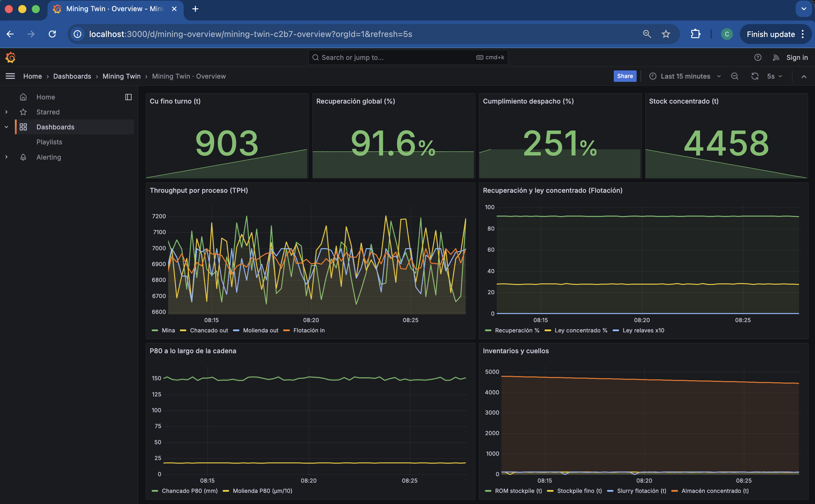Toggle the hamburger navigation menu
The height and width of the screenshot is (504, 815).
coord(10,76)
